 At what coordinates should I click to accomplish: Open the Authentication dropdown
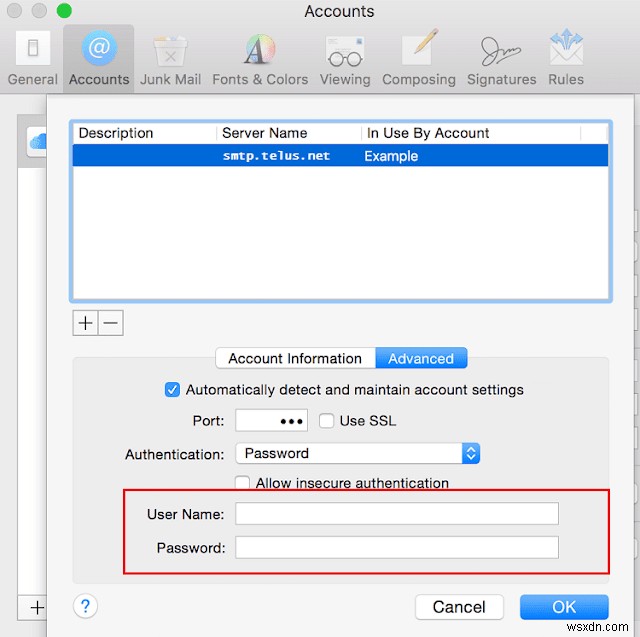point(357,453)
